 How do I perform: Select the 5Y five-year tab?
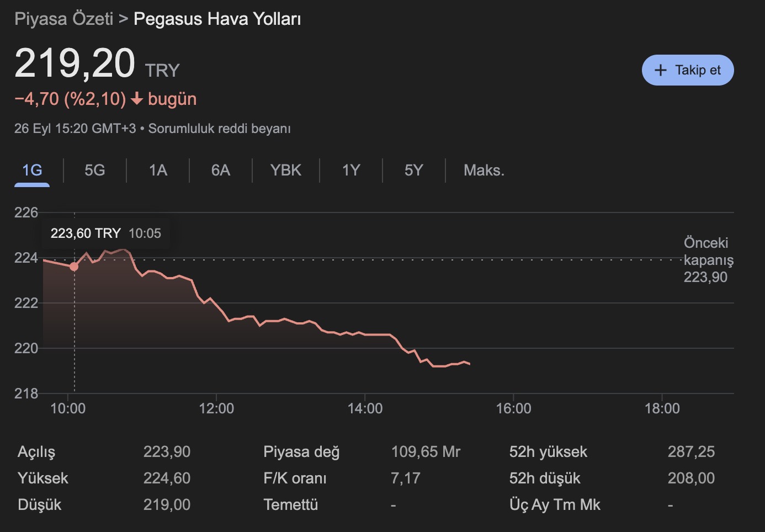point(414,170)
